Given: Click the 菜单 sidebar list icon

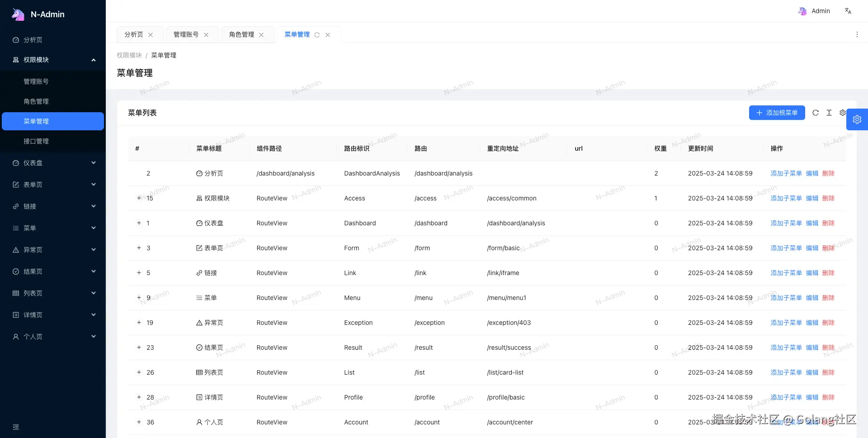Looking at the screenshot, I should (16, 228).
